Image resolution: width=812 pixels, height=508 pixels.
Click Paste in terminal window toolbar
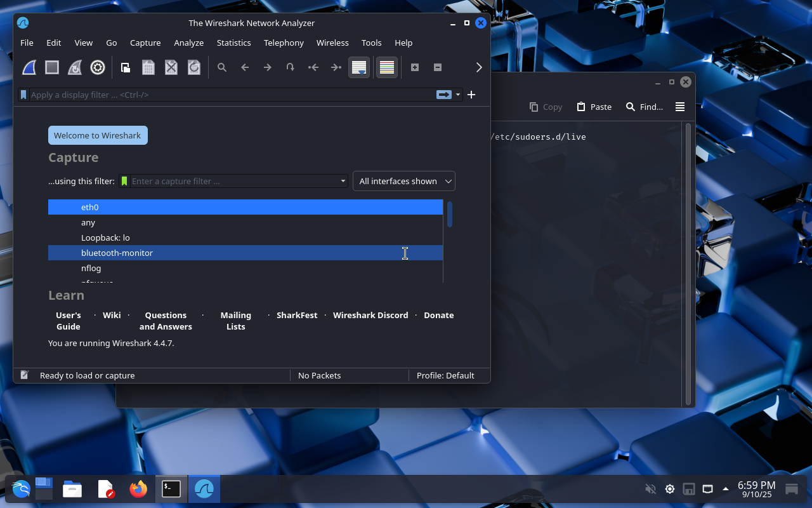coord(594,107)
